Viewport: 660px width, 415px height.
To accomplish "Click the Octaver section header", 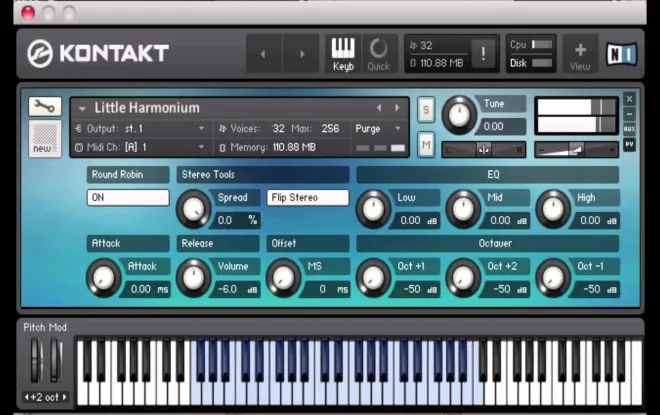I will pyautogui.click(x=488, y=244).
